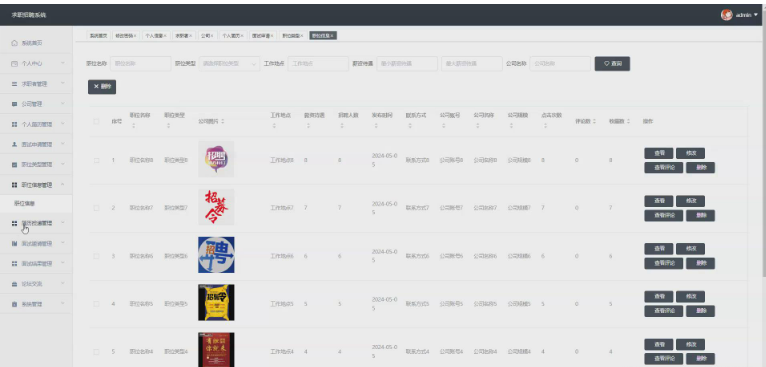Click the 职位类型管理 sidebar icon
This screenshot has height=367, width=766.
click(x=15, y=165)
